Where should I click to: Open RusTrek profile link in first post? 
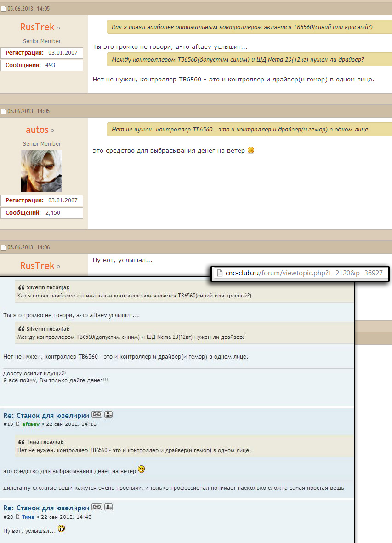click(37, 27)
